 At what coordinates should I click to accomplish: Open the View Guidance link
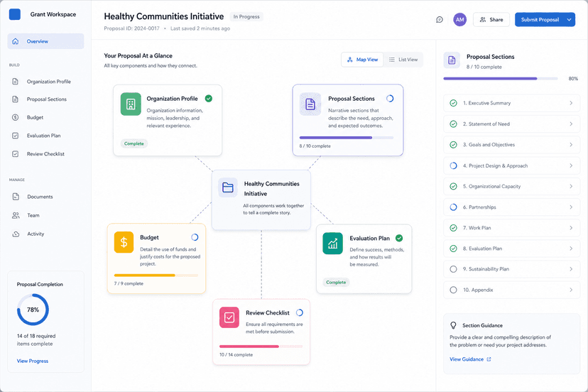point(467,359)
